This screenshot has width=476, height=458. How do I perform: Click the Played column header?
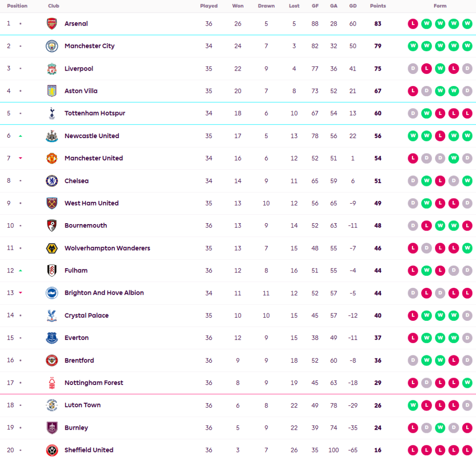[x=209, y=6]
